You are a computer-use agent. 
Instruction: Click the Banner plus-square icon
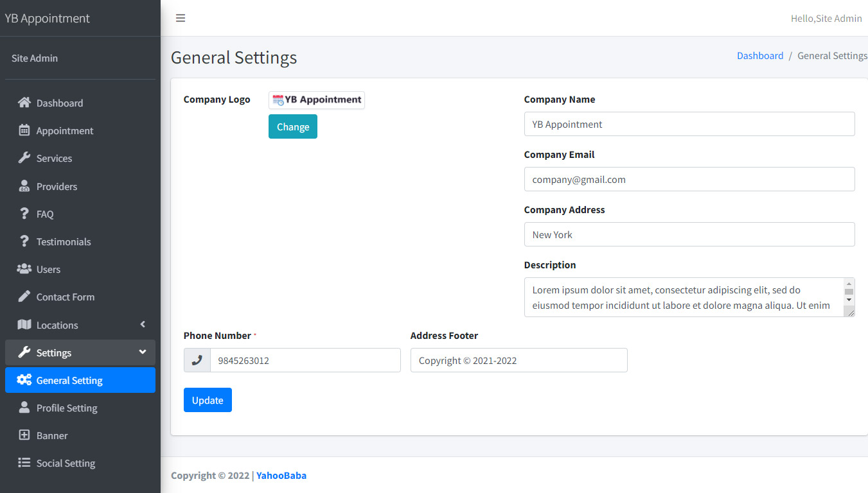[x=24, y=435]
